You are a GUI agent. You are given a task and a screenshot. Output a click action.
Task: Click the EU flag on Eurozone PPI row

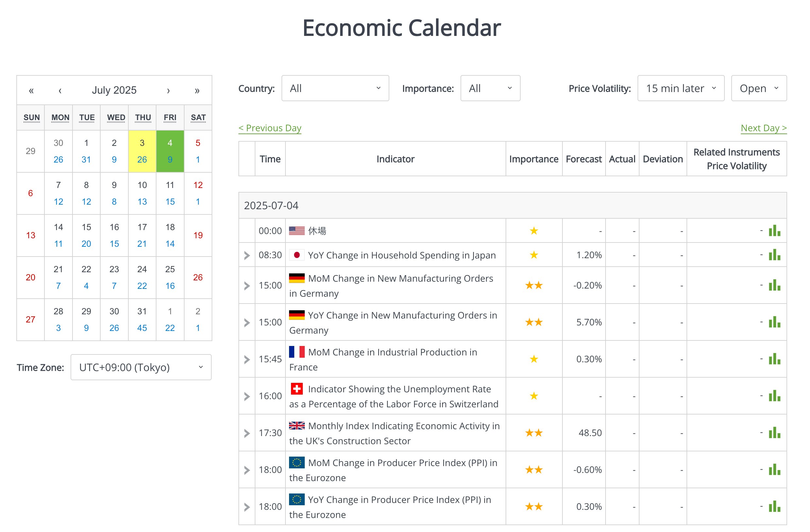coord(297,500)
